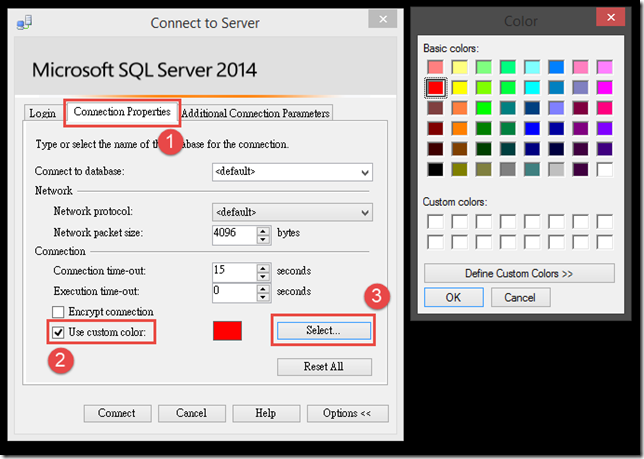Click the server icon in title bar
This screenshot has height=459, width=644.
click(24, 23)
